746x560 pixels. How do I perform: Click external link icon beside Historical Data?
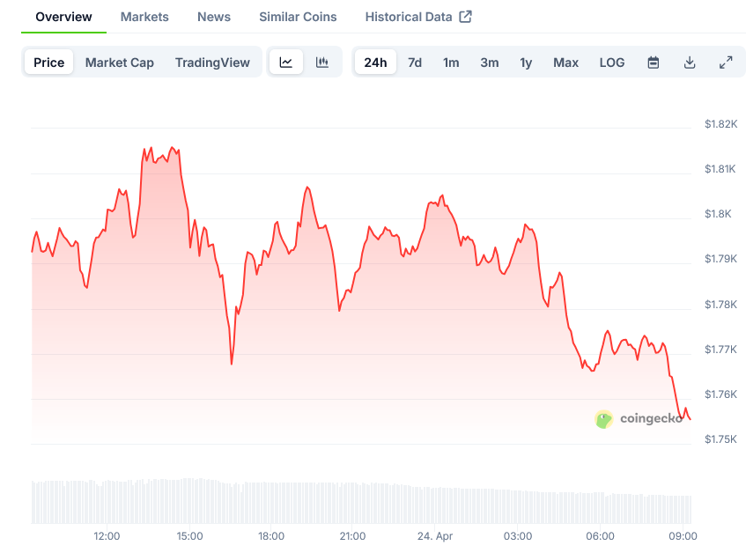click(466, 17)
